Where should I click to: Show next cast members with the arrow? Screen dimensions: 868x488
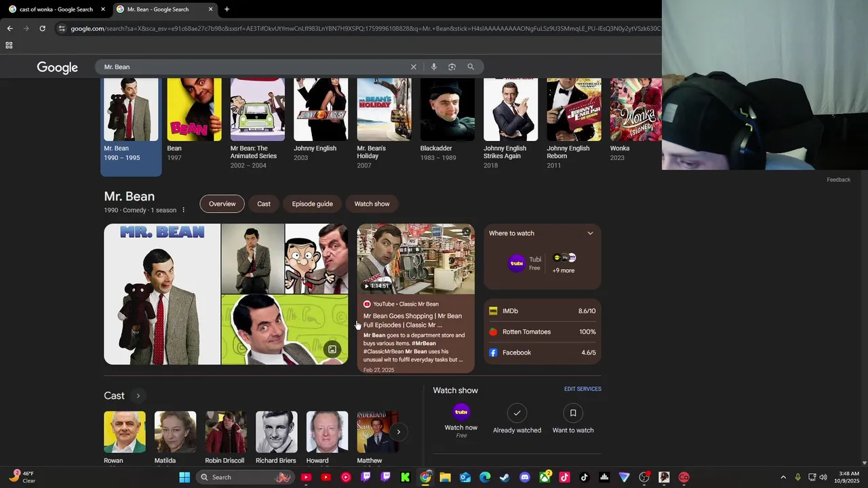399,432
